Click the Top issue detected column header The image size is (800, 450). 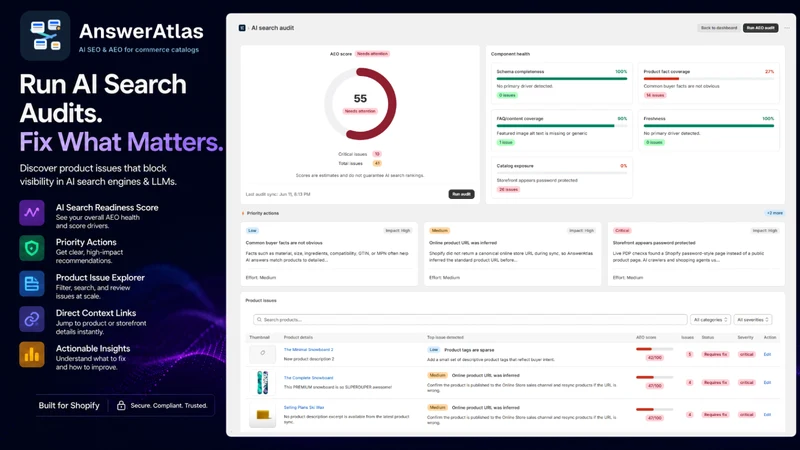tap(445, 337)
